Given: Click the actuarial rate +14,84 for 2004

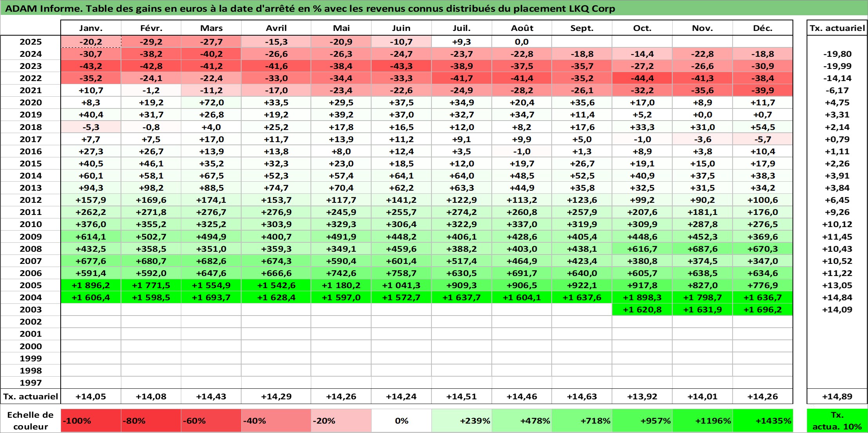Looking at the screenshot, I should 837,298.
